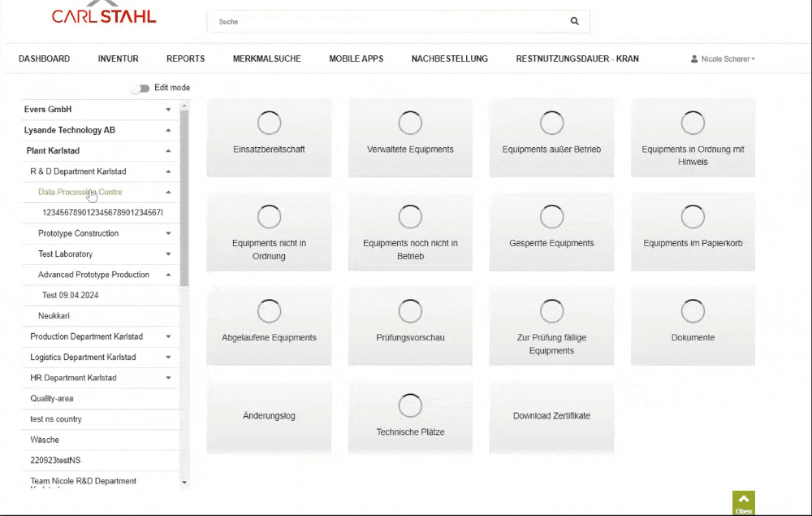Open the Technische Plätze gauge icon
Screen dimensions: 812x516
pyautogui.click(x=410, y=405)
